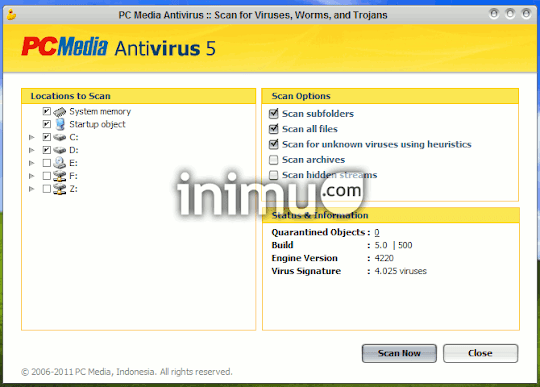Click the C: hard drive icon
The height and width of the screenshot is (387, 540).
click(60, 137)
